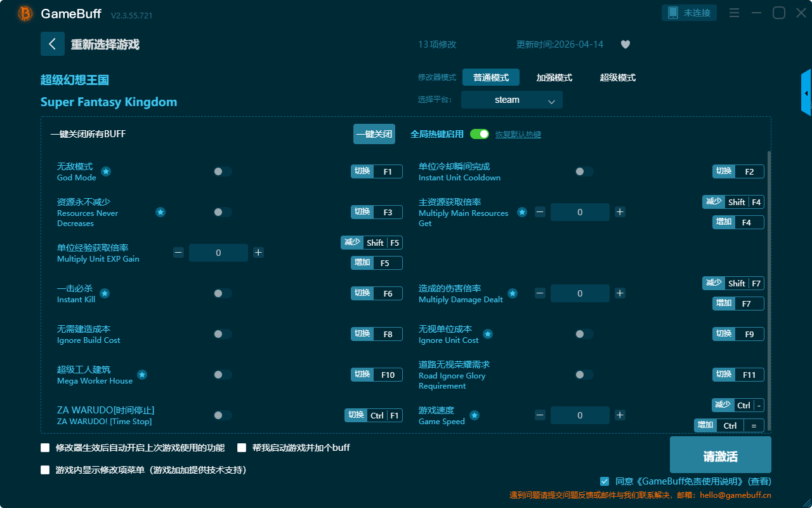
Task: Enable Mega Worker House toggle
Action: 223,375
